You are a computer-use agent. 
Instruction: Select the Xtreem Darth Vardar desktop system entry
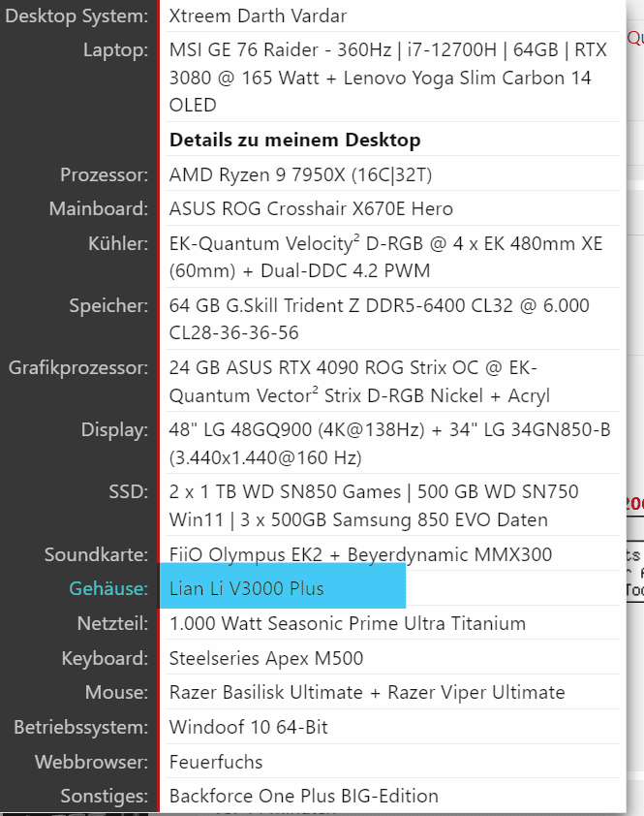[258, 16]
